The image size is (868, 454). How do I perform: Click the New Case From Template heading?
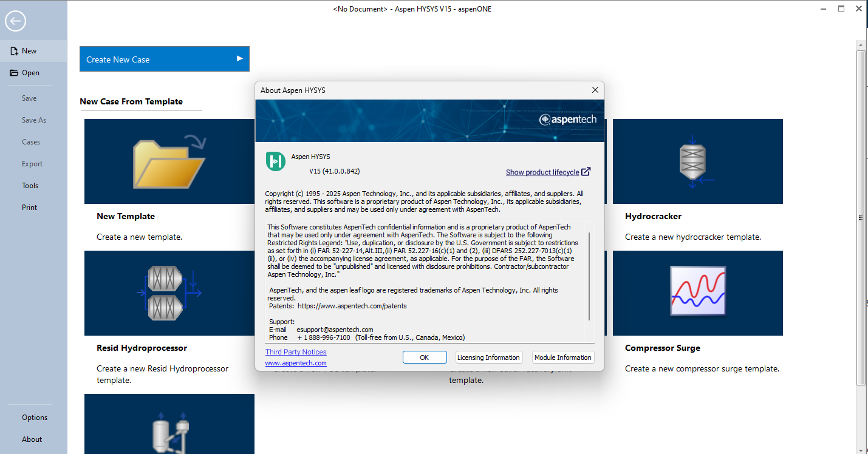tap(131, 101)
